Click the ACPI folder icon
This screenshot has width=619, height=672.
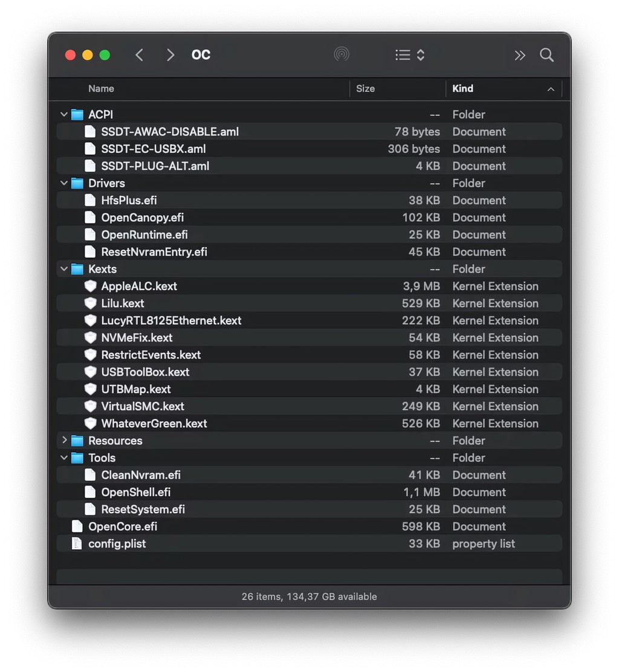[77, 114]
